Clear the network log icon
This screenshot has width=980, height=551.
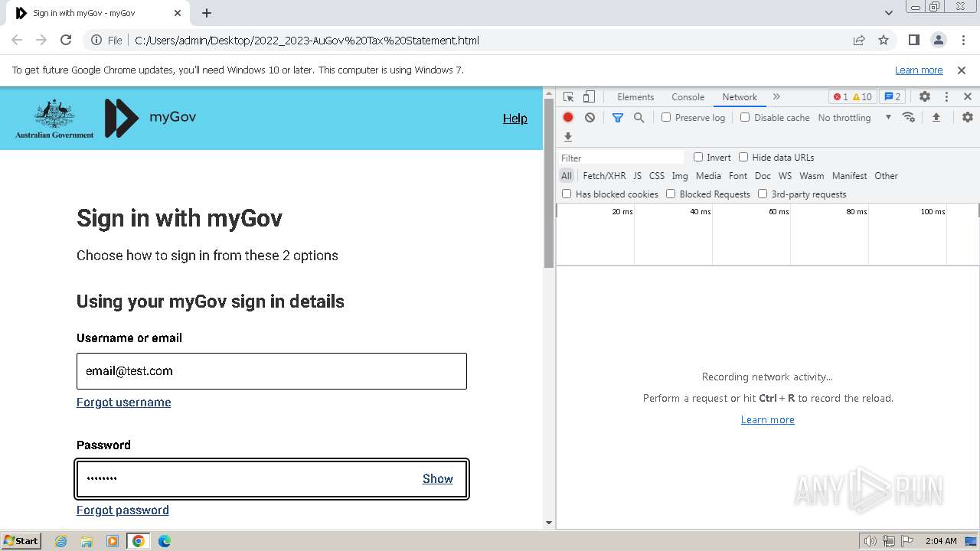click(x=590, y=117)
